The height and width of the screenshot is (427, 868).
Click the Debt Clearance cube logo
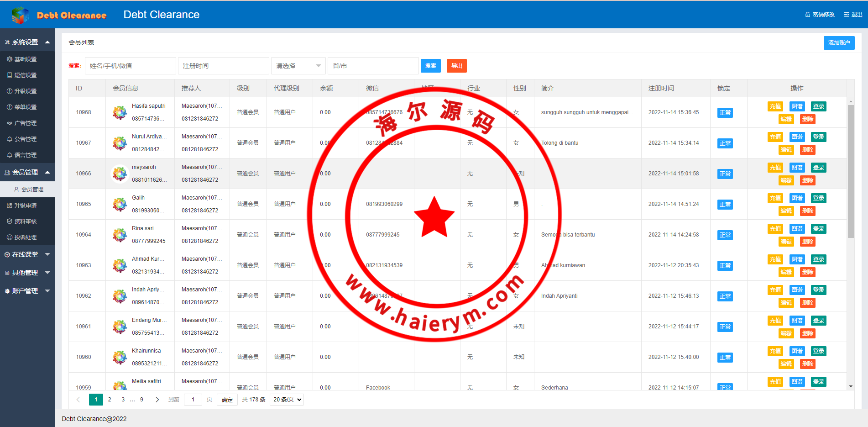[x=20, y=15]
